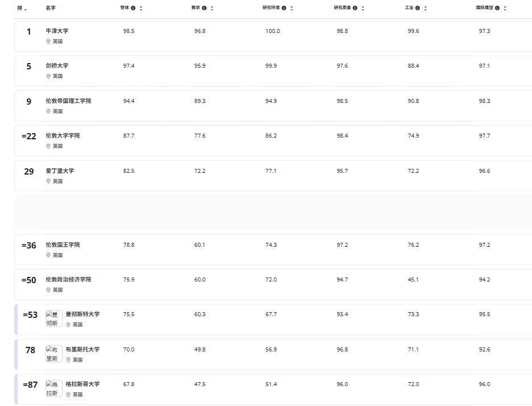
Task: Click the info icon beside 整体 header
Action: 133,8
